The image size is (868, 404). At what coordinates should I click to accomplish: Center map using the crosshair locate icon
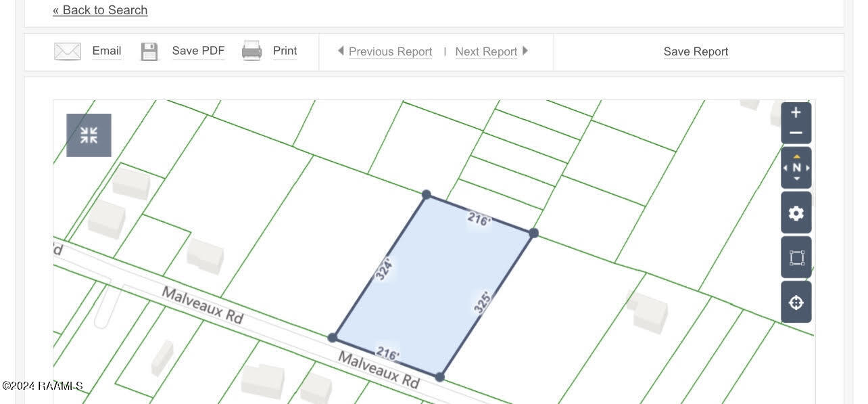coord(796,302)
